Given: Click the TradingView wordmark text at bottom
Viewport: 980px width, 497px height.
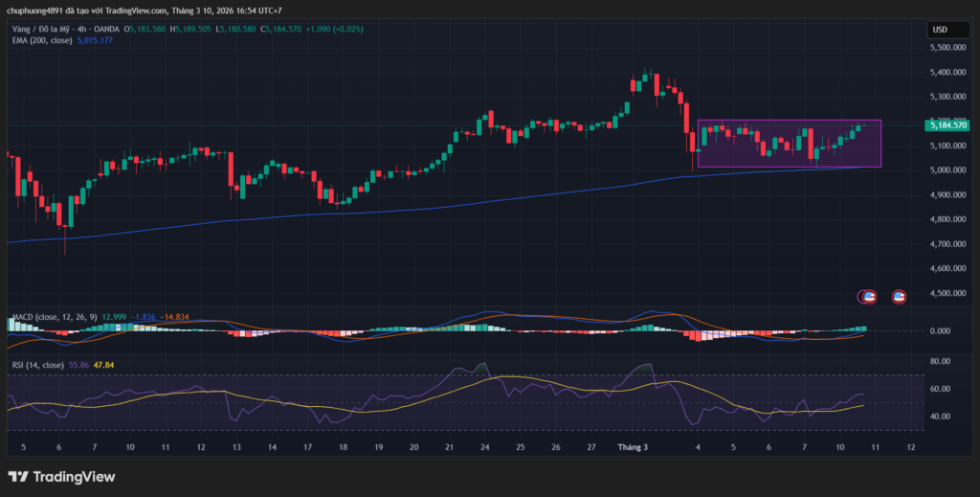Looking at the screenshot, I should coord(74,477).
